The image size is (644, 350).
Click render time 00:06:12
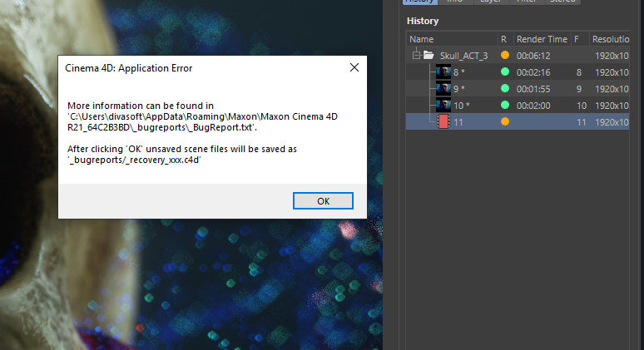pos(533,56)
